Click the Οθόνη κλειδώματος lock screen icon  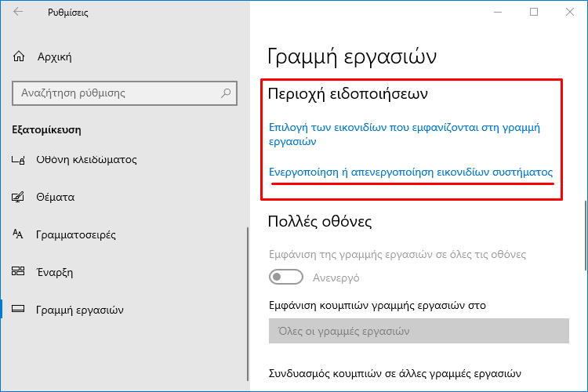18,160
